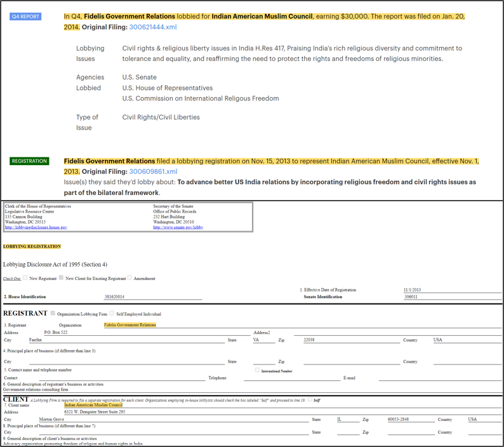The width and height of the screenshot is (504, 447).
Task: Toggle Organization/Lobbying Firm checkbox
Action: click(x=53, y=313)
